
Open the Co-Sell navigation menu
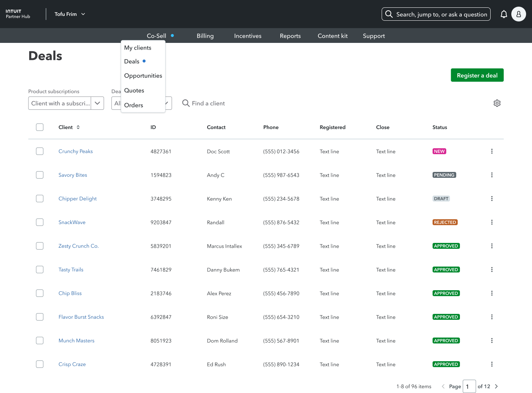[157, 36]
